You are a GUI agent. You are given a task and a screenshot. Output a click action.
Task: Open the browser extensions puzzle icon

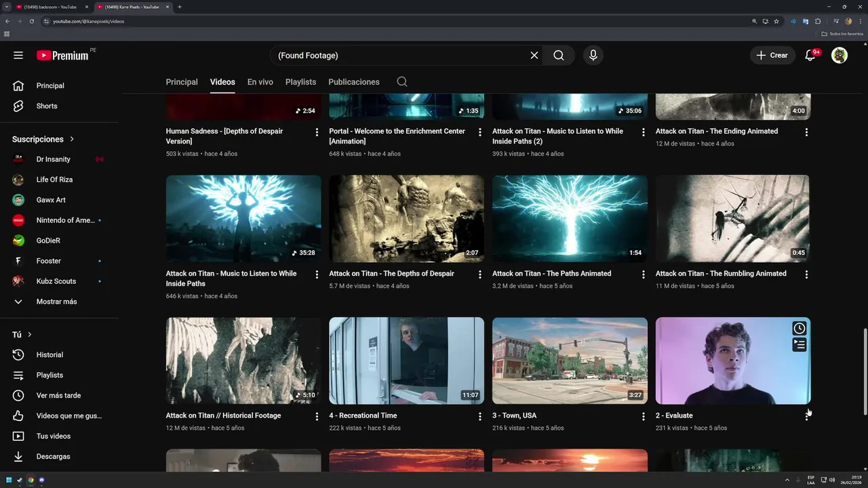818,21
